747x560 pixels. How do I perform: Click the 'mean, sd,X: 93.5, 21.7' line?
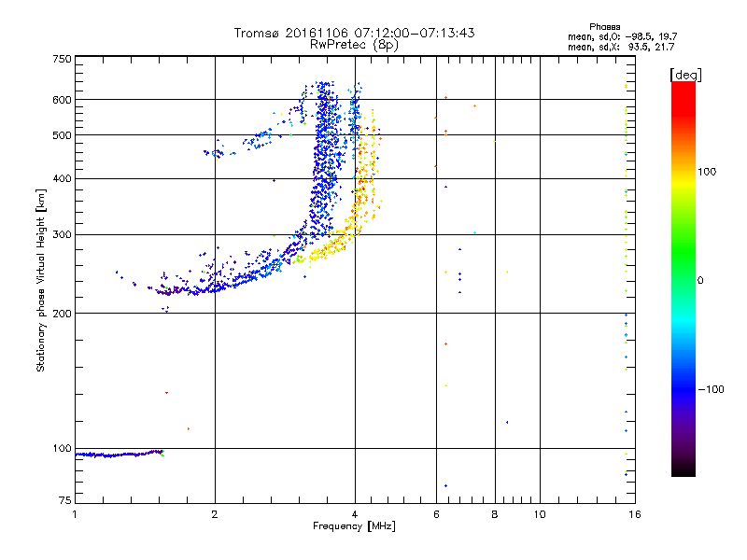621,47
